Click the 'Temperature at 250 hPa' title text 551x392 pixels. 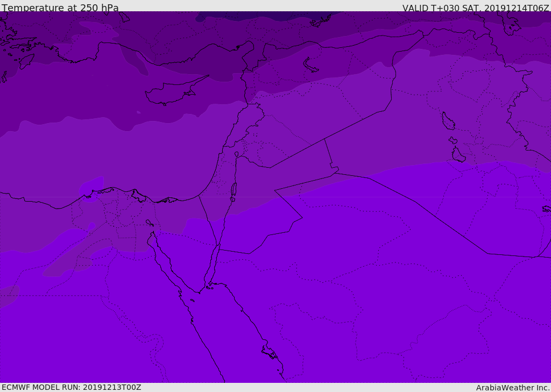tap(60, 8)
